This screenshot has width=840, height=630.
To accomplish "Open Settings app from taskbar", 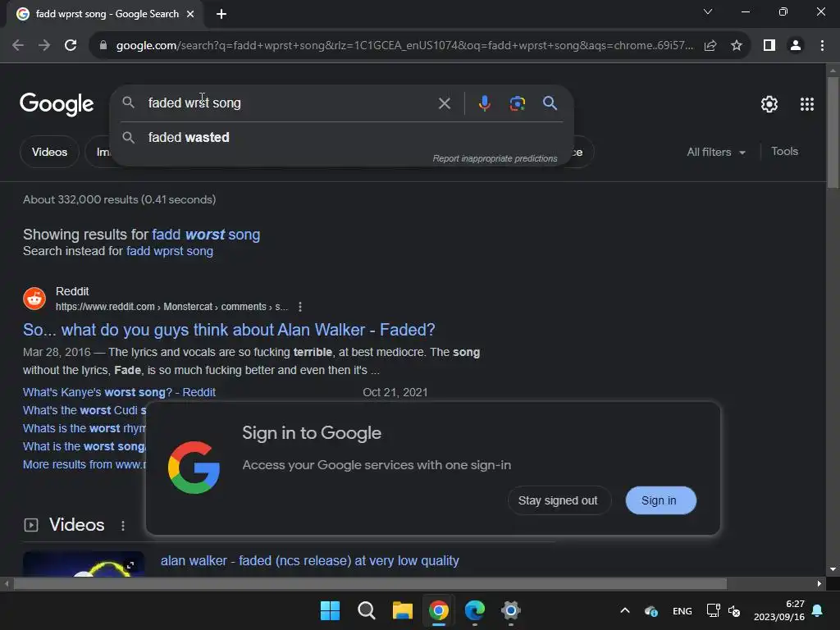I will tap(510, 610).
